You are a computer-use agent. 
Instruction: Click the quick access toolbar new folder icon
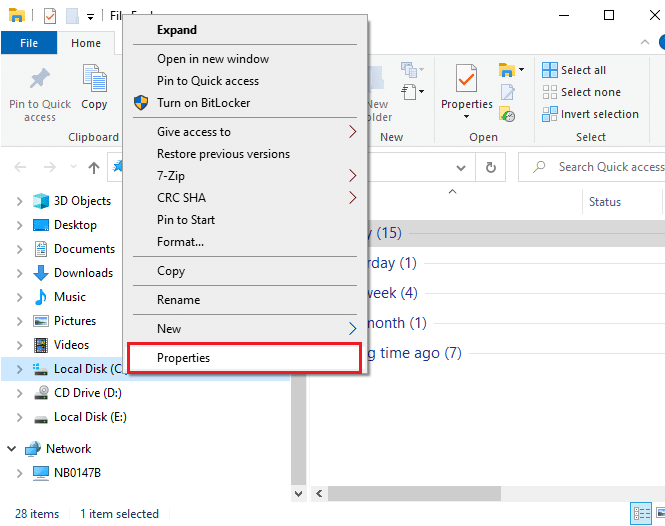point(72,17)
